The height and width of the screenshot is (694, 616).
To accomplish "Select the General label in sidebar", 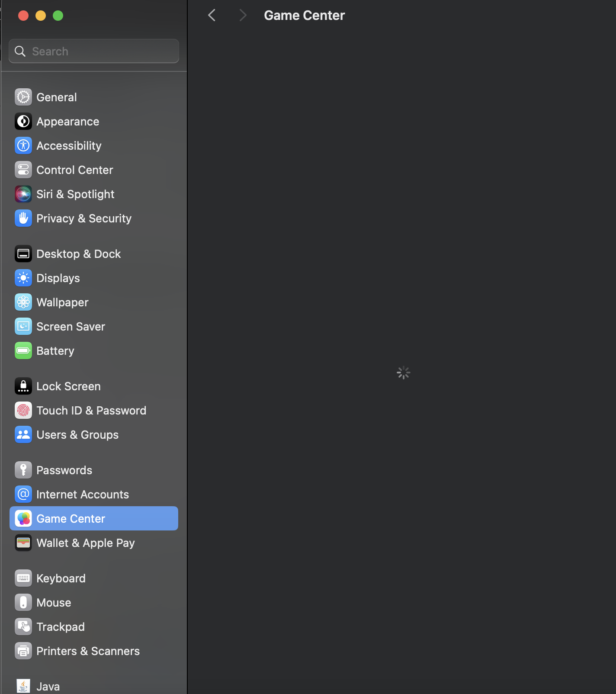I will pyautogui.click(x=57, y=97).
